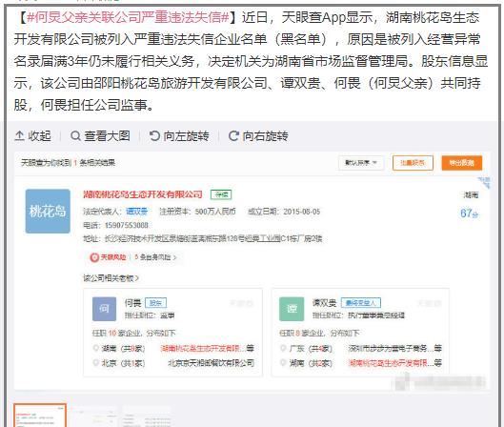This screenshot has height=427, width=504.
Task: Click the location pin beside 广东 (共4家)
Action: 283,348
